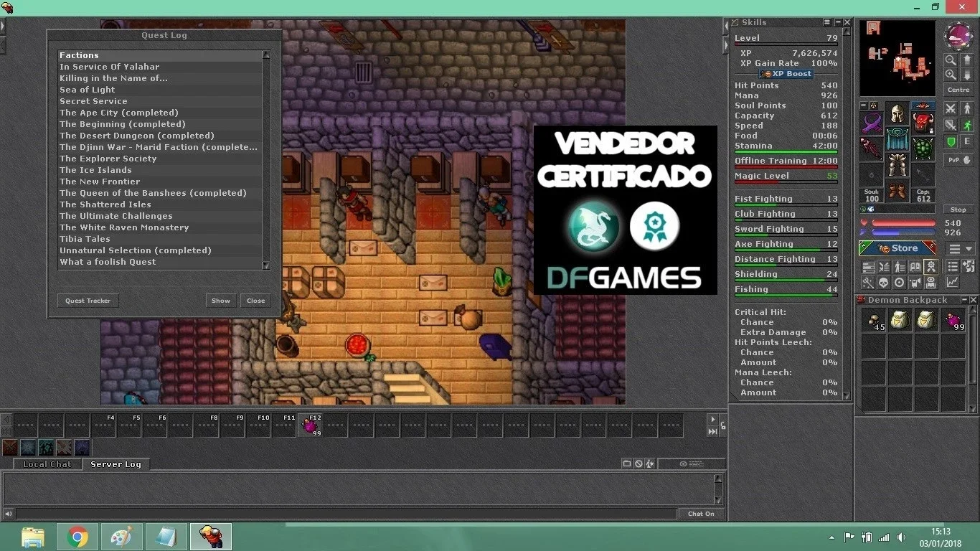Toggle expert mode E button
Image resolution: width=980 pixels, height=551 pixels.
pyautogui.click(x=966, y=142)
